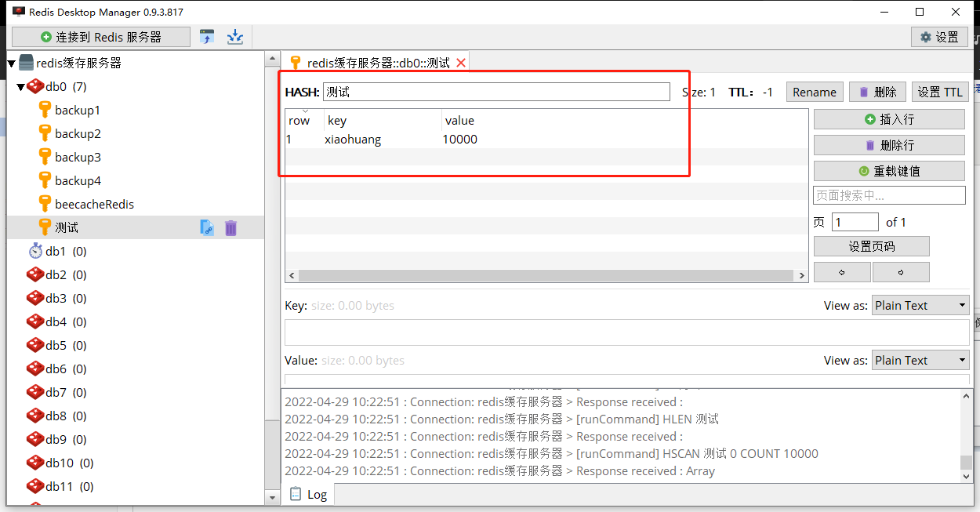Click the 插入行 button
The image size is (980, 512).
[x=889, y=119]
